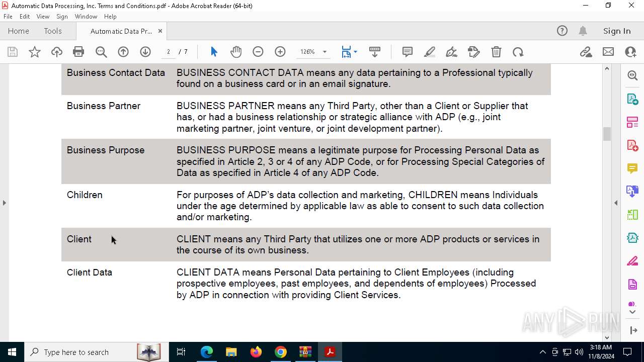Show hidden system tray icons
Screen dimensions: 644x362
[542, 352]
